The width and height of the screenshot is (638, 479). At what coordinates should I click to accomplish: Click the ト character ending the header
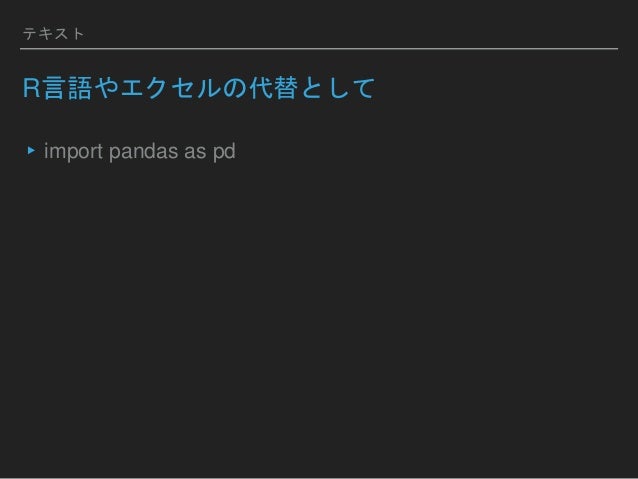[78, 33]
